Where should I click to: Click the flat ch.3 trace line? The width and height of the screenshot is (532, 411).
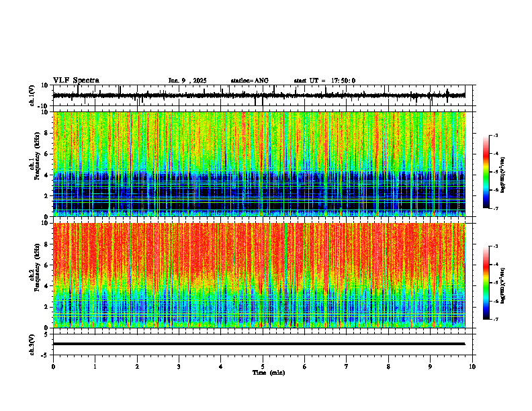pyautogui.click(x=259, y=344)
